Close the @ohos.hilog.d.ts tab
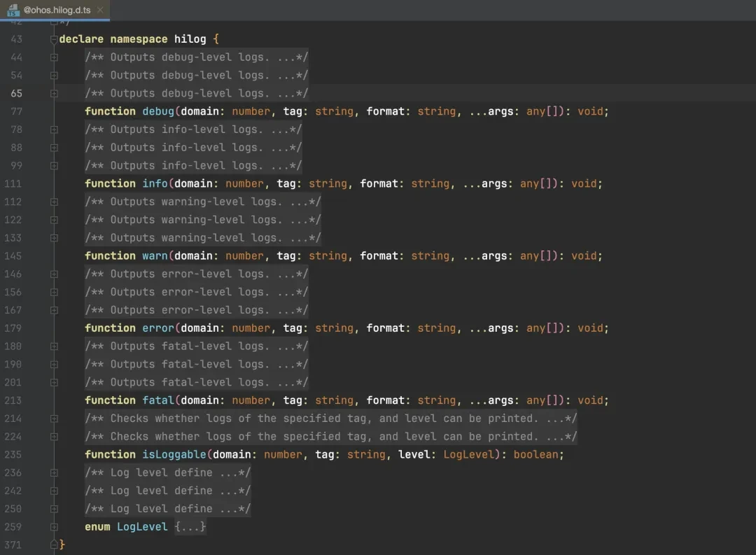Screen dimensions: 756x555 pyautogui.click(x=99, y=10)
